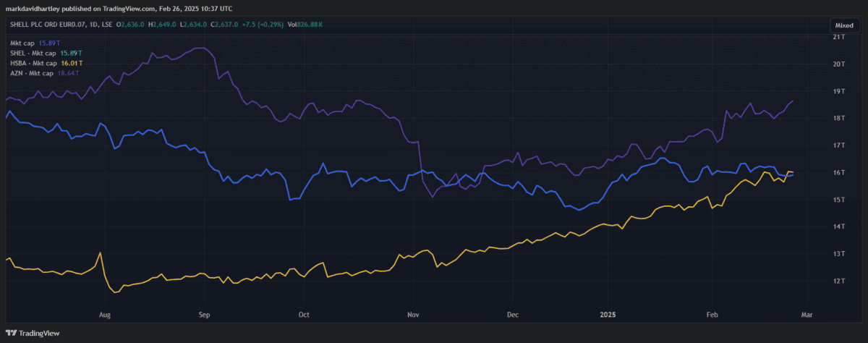
Task: Click the +7.5 (+0.29%) change value
Action: pos(263,25)
